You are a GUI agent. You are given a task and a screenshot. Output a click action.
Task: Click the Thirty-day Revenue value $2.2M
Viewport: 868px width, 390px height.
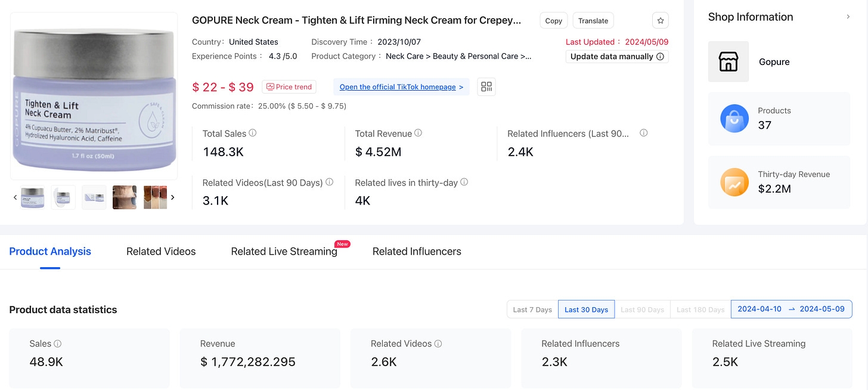tap(774, 189)
